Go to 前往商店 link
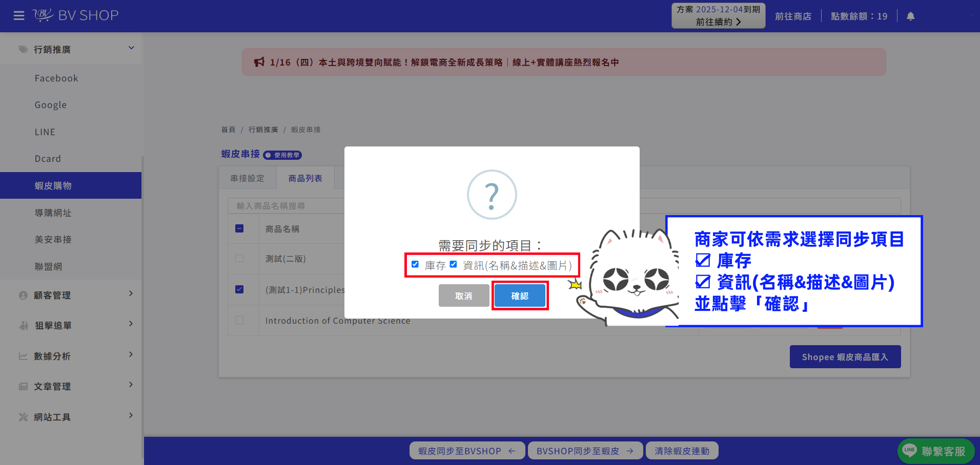 (x=793, y=16)
